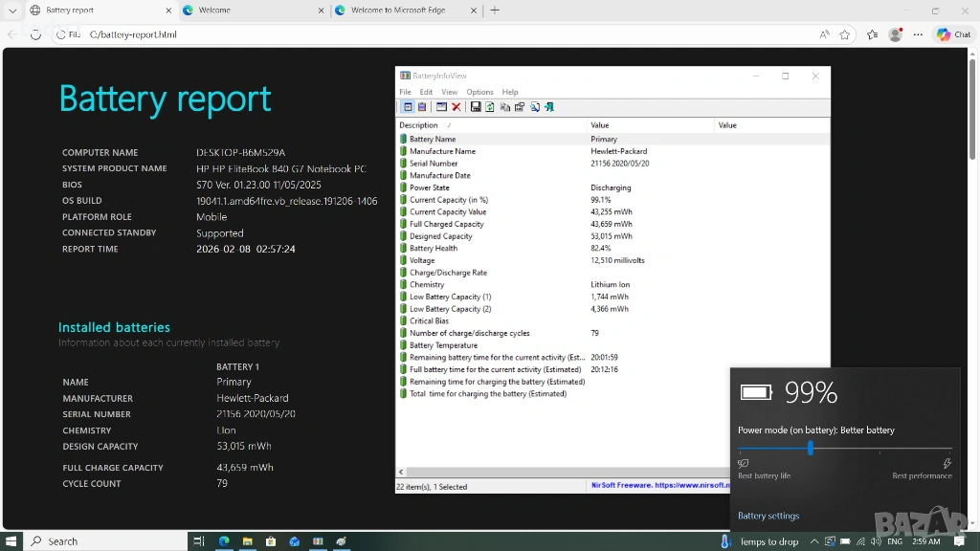Click the Exit toolbar icon in BatteryInfoView
The image size is (980, 551).
pyautogui.click(x=549, y=107)
